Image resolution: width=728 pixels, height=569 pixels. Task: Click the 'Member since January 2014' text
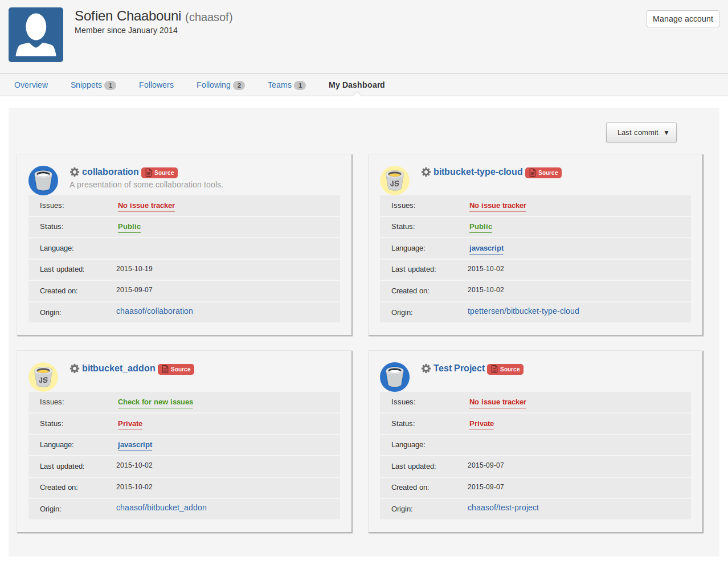pos(126,30)
